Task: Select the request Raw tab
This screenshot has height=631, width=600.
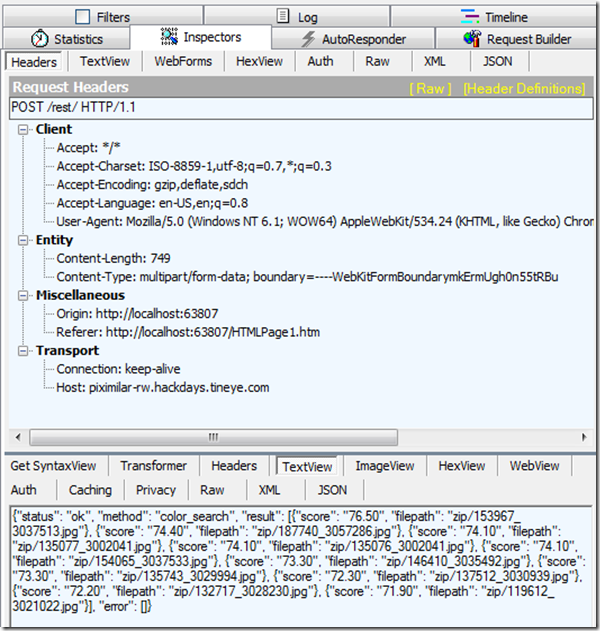Action: pos(377,61)
